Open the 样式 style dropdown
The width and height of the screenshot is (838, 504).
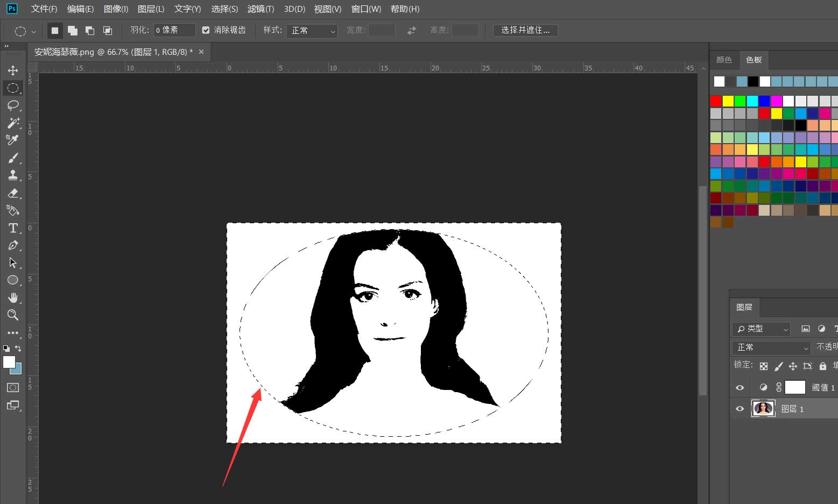tap(312, 31)
